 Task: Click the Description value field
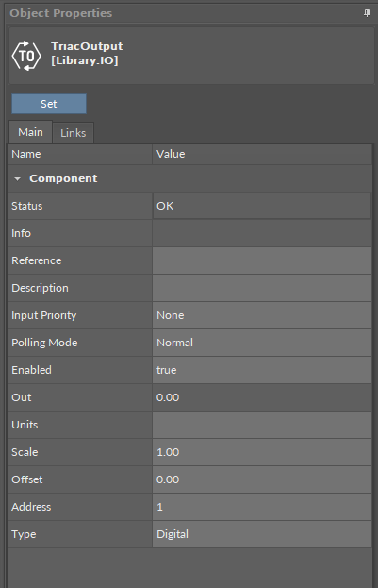(262, 288)
